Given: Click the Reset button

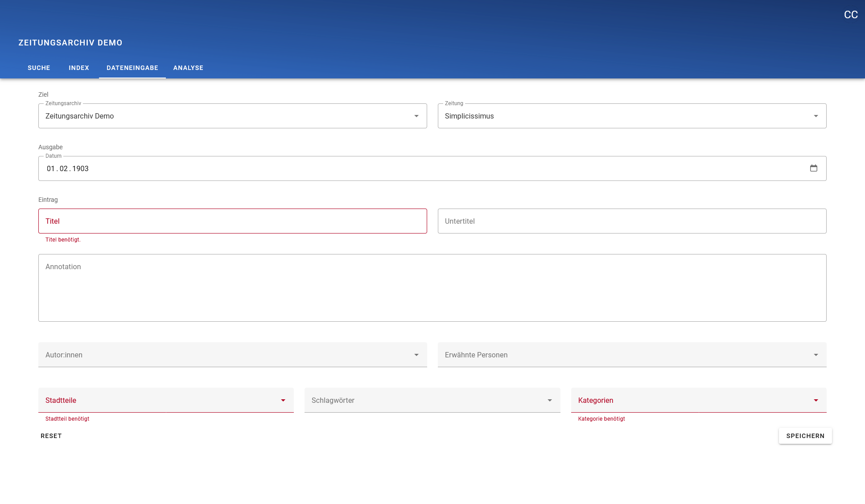Looking at the screenshot, I should click(51, 436).
